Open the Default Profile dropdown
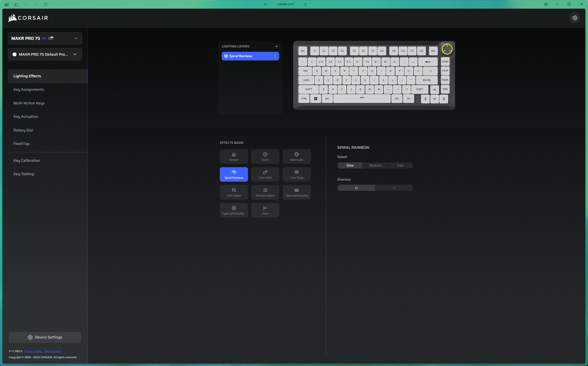The height and width of the screenshot is (366, 588). pyautogui.click(x=75, y=54)
